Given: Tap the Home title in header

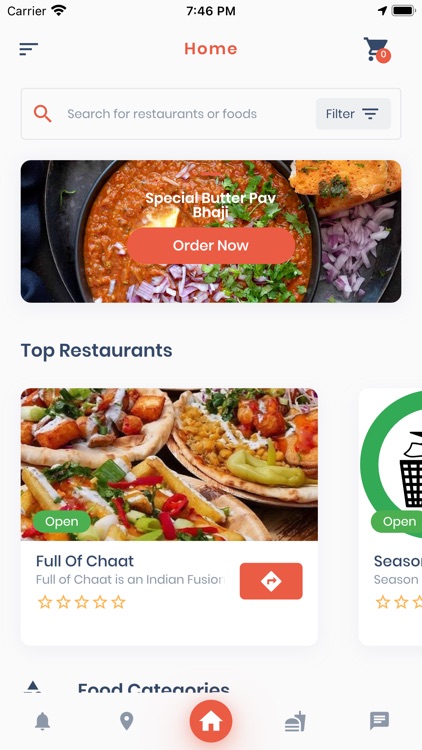Looking at the screenshot, I should 211,49.
